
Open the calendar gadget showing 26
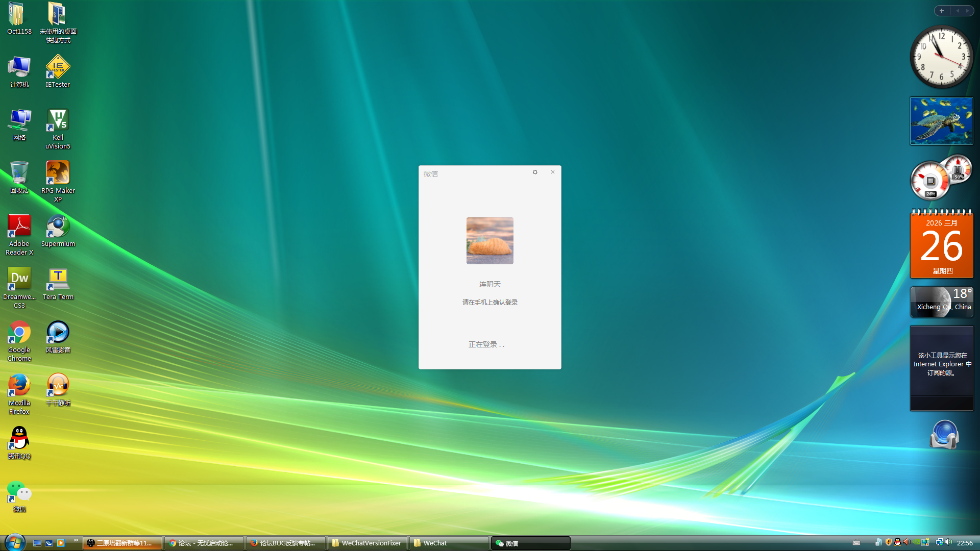coord(941,245)
